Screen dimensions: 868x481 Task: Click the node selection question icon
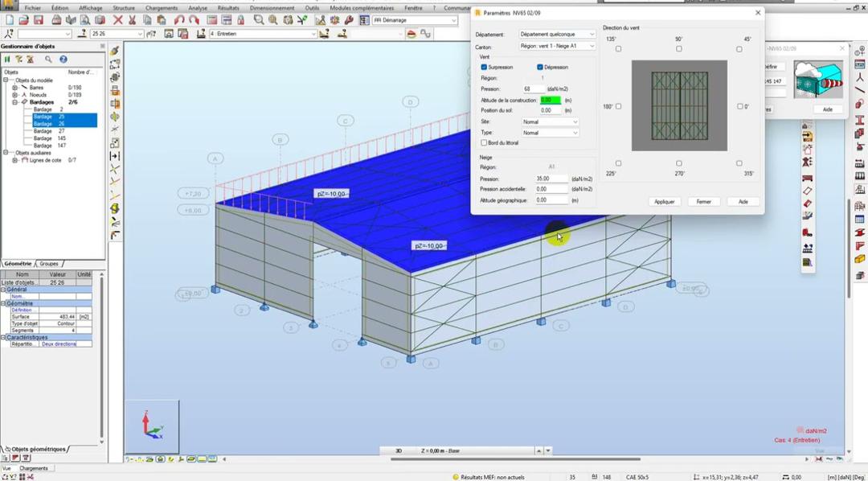[x=9, y=34]
